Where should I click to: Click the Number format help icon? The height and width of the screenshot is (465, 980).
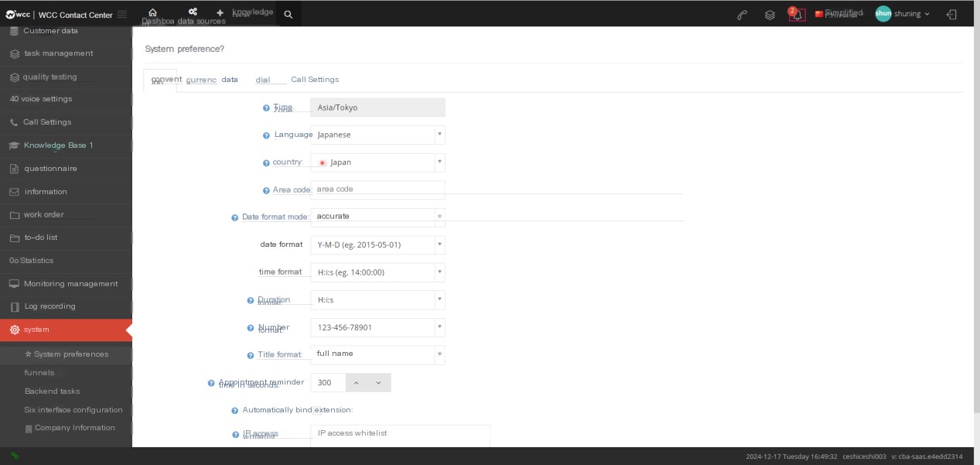click(x=251, y=328)
